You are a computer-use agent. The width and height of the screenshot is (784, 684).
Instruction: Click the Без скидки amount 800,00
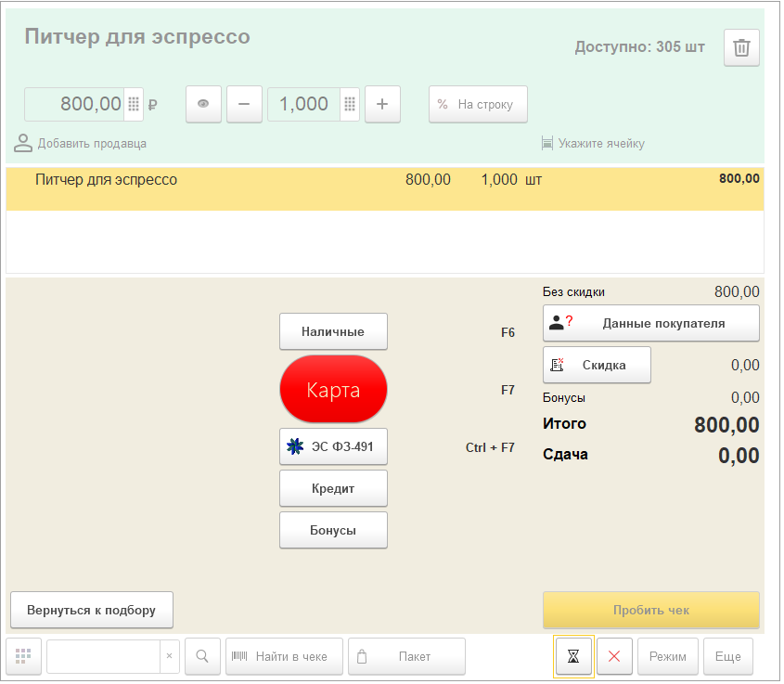pos(737,291)
